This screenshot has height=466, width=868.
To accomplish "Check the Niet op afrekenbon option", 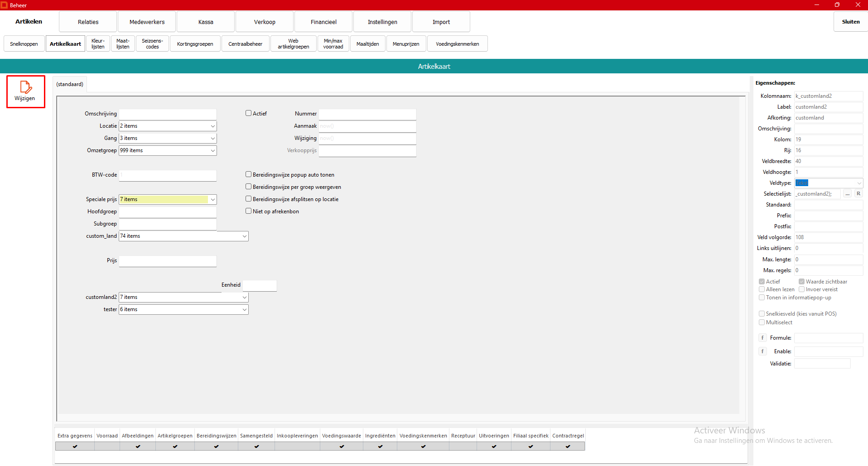I will click(248, 211).
